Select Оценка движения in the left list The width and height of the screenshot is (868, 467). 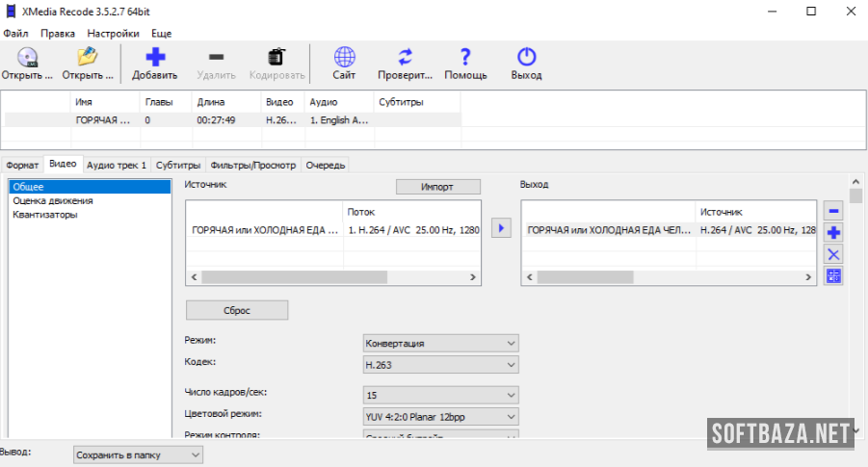[53, 200]
